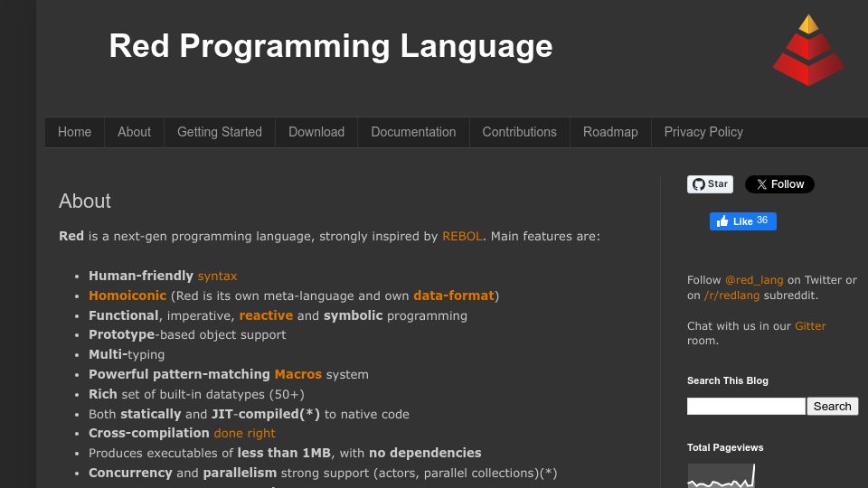Click the Red Programming Language title
The image size is (868, 488).
click(331, 45)
